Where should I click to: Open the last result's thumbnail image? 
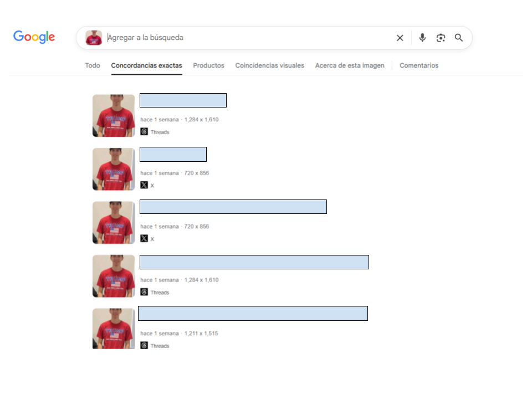[114, 329]
